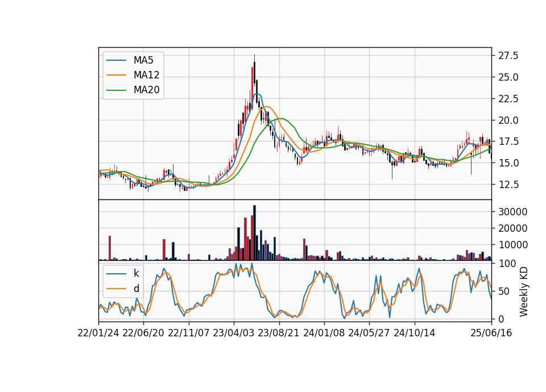Click the 10000 volume axis label
Screen dimensions: 546x392
512,245
